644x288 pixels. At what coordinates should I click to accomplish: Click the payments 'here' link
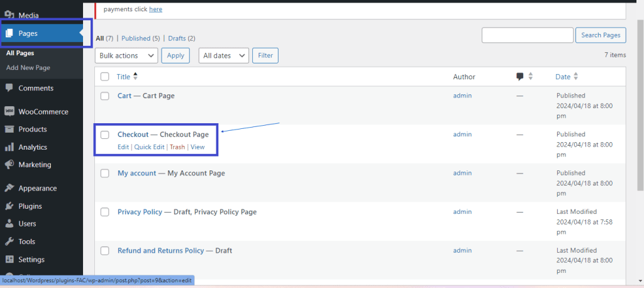coord(156,9)
